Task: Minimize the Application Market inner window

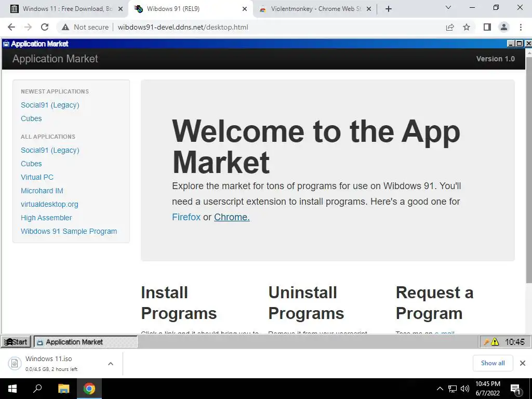Action: point(511,44)
